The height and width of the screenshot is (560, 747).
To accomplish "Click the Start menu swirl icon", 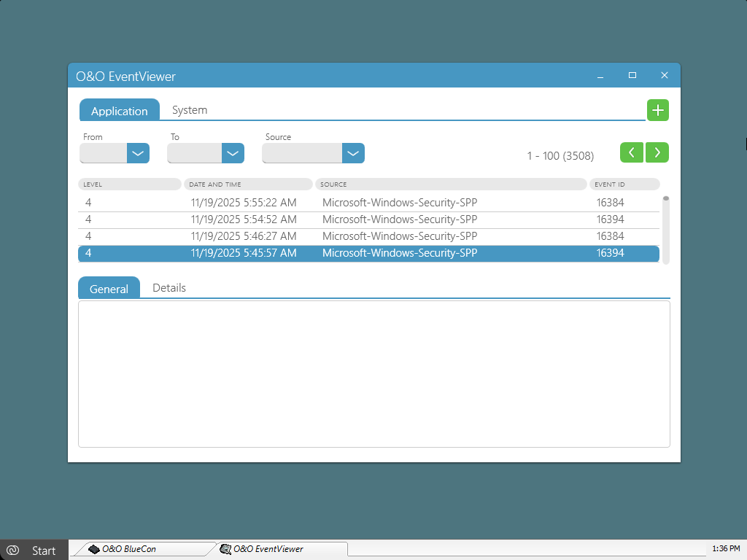I will [12, 551].
